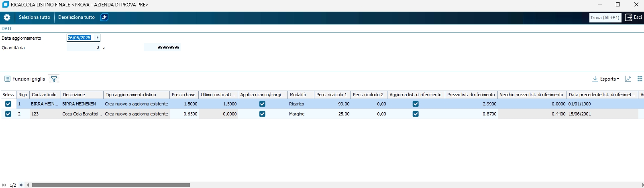Viewport: 644px width, 188px height.
Task: Jump to the last record with the navigator
Action: [22, 185]
